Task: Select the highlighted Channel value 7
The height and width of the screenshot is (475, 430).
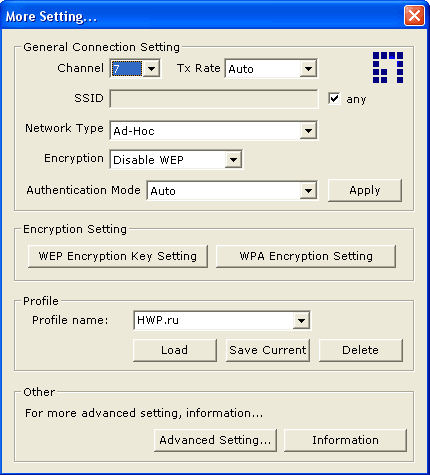Action: (127, 69)
